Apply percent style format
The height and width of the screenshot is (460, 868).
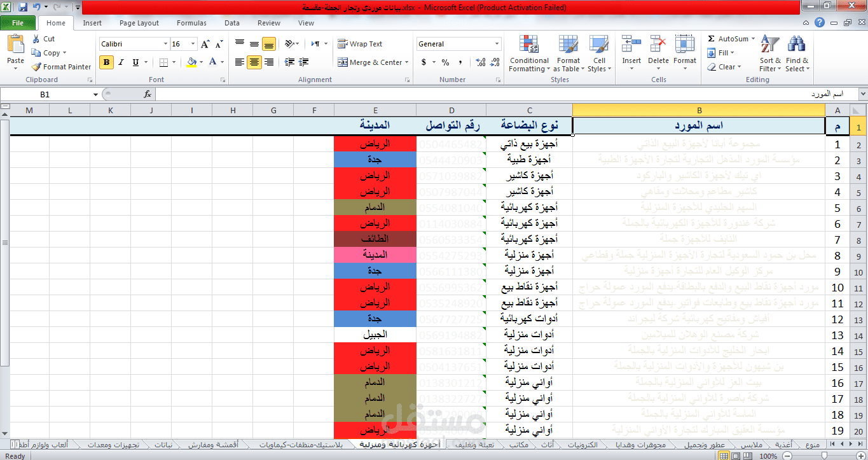pos(446,62)
